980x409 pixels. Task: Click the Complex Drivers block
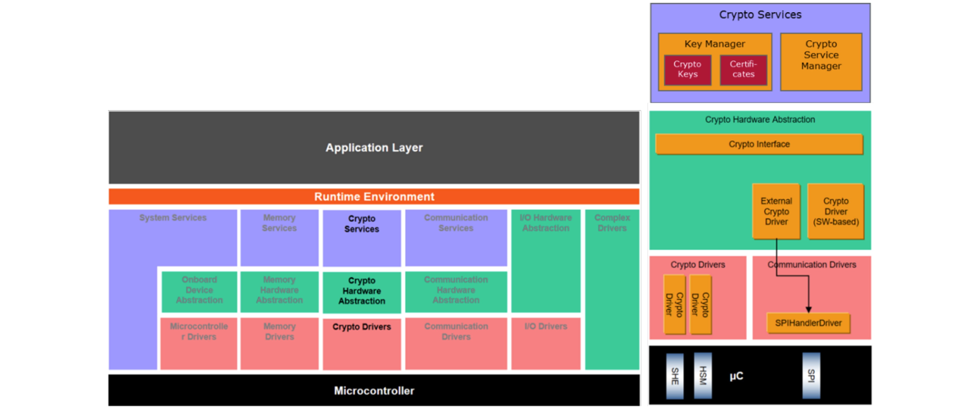point(612,290)
